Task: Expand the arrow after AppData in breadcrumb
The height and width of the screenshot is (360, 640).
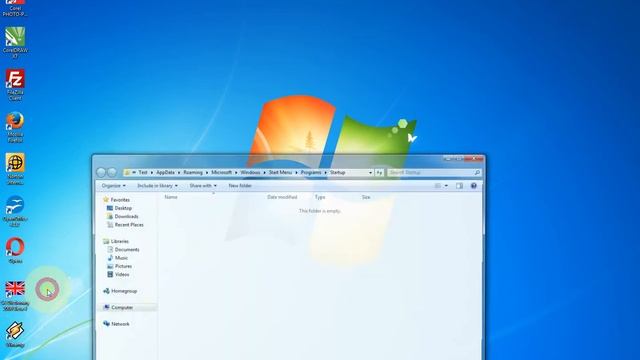Action: 179,173
